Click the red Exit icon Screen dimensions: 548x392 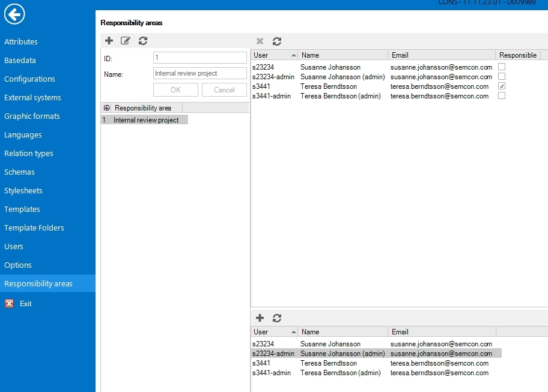click(9, 304)
